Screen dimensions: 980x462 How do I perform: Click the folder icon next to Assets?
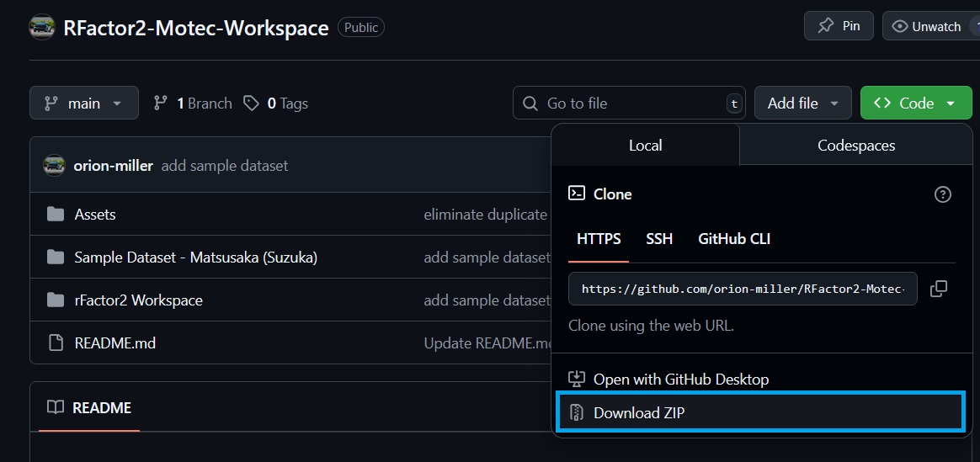pos(56,214)
